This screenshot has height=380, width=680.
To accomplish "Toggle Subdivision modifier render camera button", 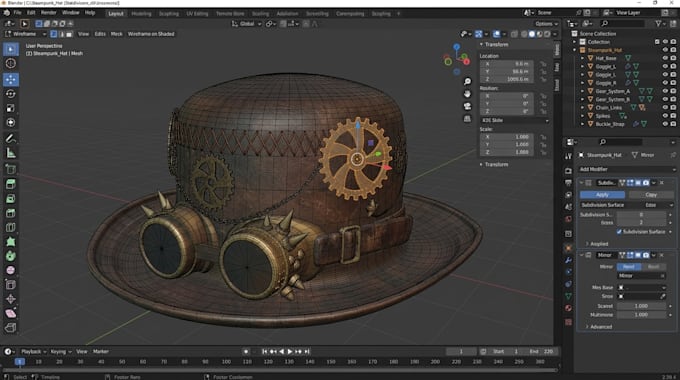I will (x=646, y=183).
